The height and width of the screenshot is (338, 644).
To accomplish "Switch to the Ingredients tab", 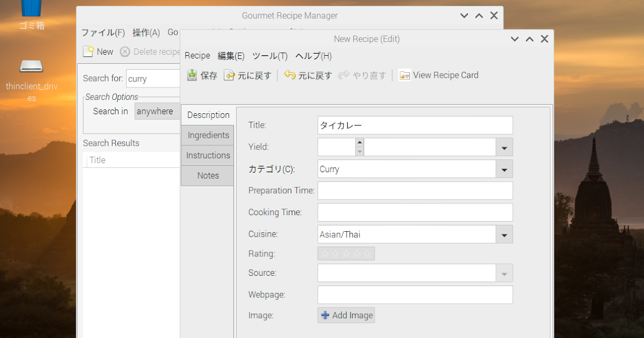I will point(207,135).
